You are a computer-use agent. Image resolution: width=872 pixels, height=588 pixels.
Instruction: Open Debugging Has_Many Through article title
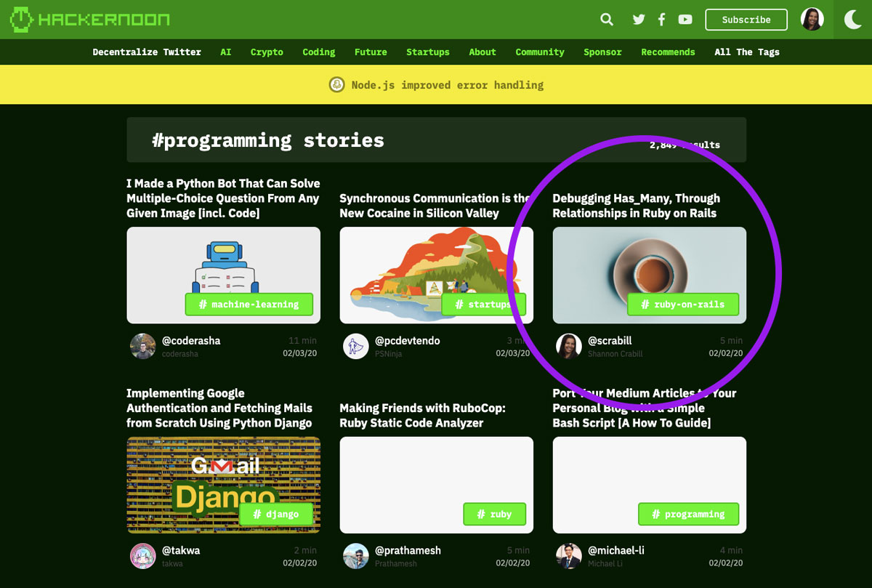click(637, 206)
